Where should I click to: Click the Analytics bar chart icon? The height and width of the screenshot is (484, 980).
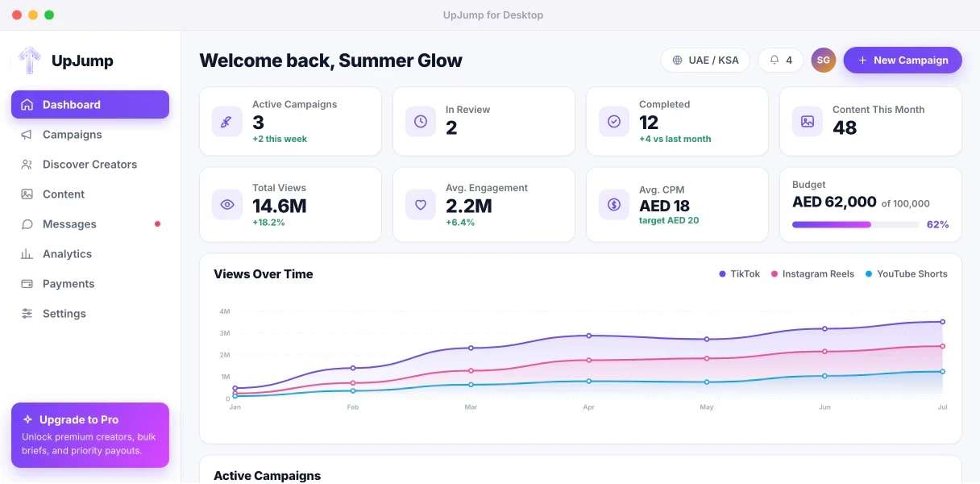tap(27, 254)
